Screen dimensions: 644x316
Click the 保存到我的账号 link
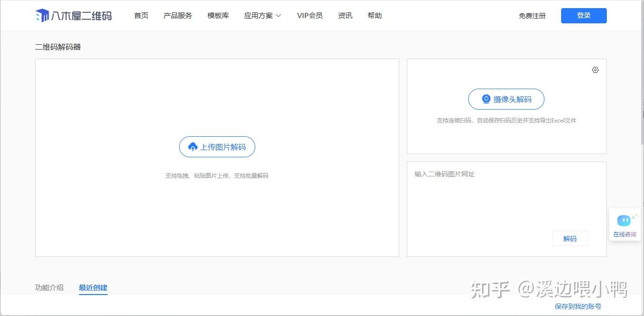point(578,306)
